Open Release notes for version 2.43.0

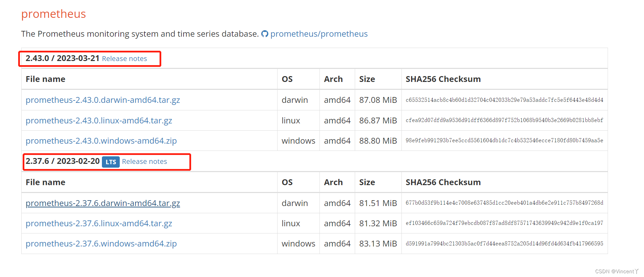(x=124, y=59)
